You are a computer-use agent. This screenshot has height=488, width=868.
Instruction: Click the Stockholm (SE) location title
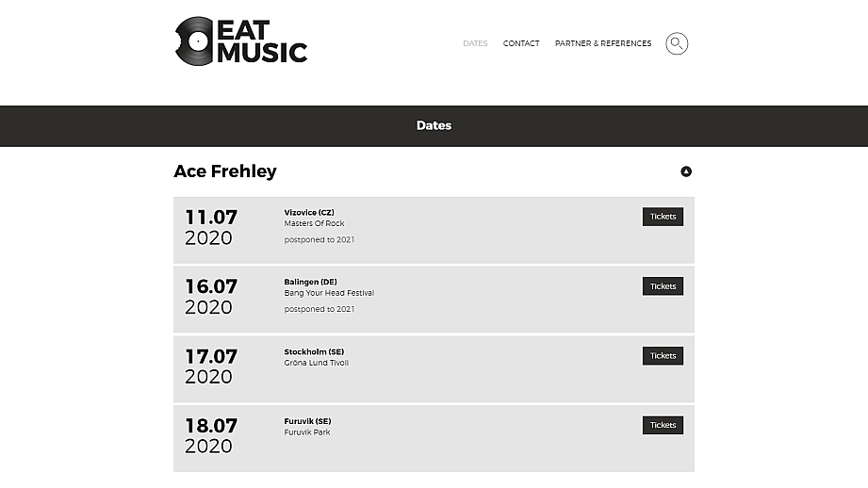click(x=314, y=352)
